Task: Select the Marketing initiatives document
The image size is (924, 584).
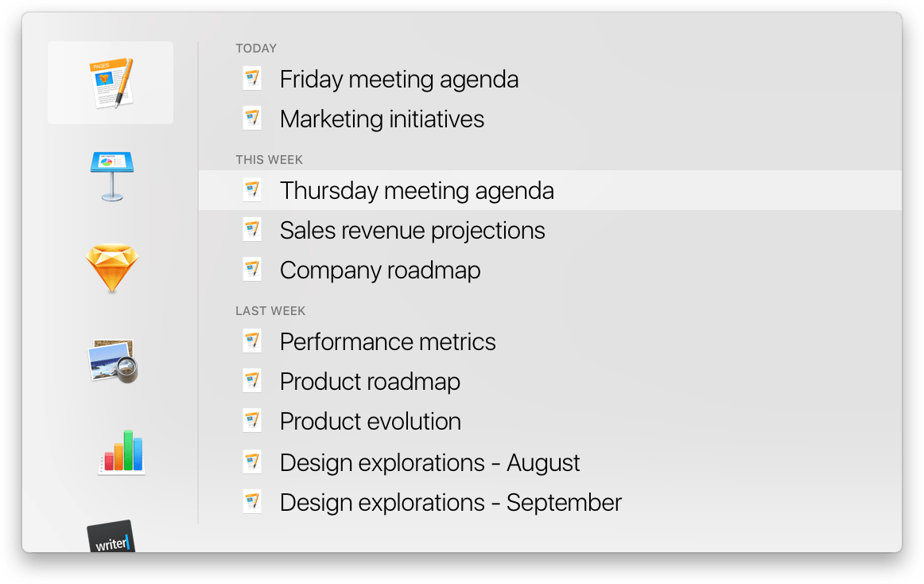Action: tap(382, 119)
